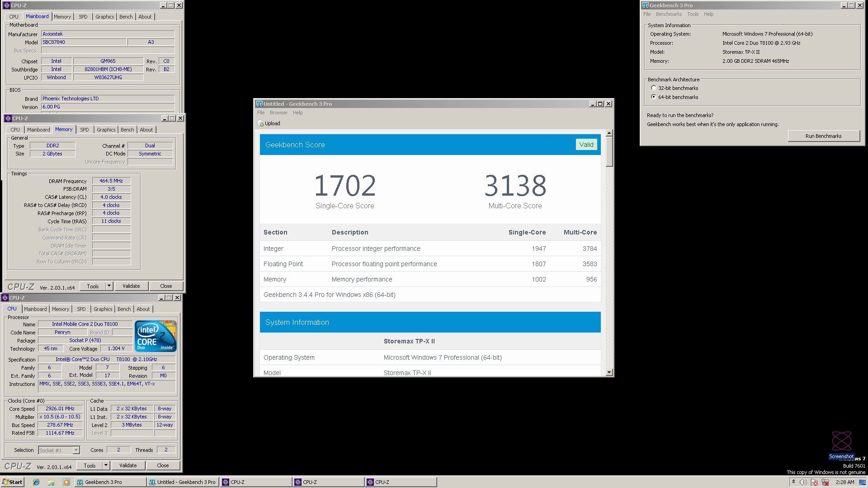Screen dimensions: 868x488
Task: Click the Integer row in results table
Action: pyautogui.click(x=430, y=249)
